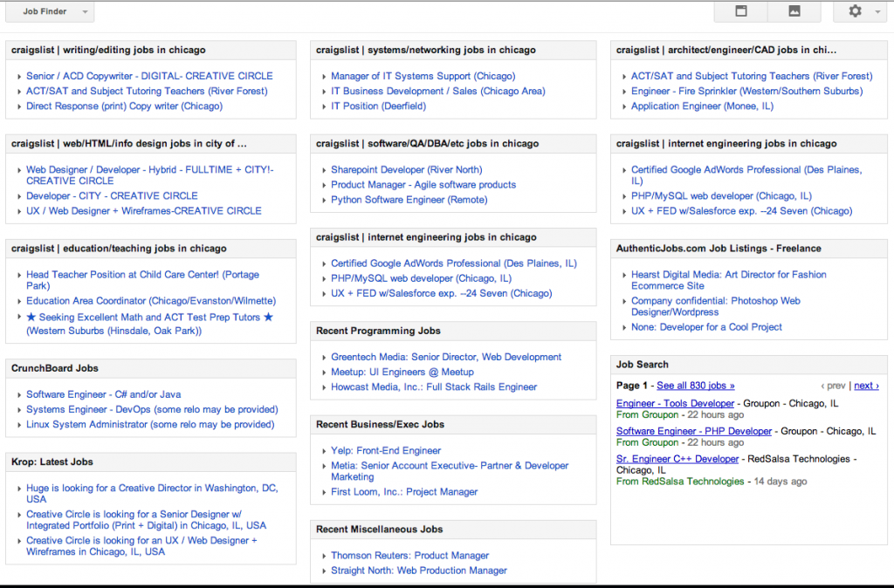
Task: Open Creative Circle Senior Designer listing
Action: point(146,520)
